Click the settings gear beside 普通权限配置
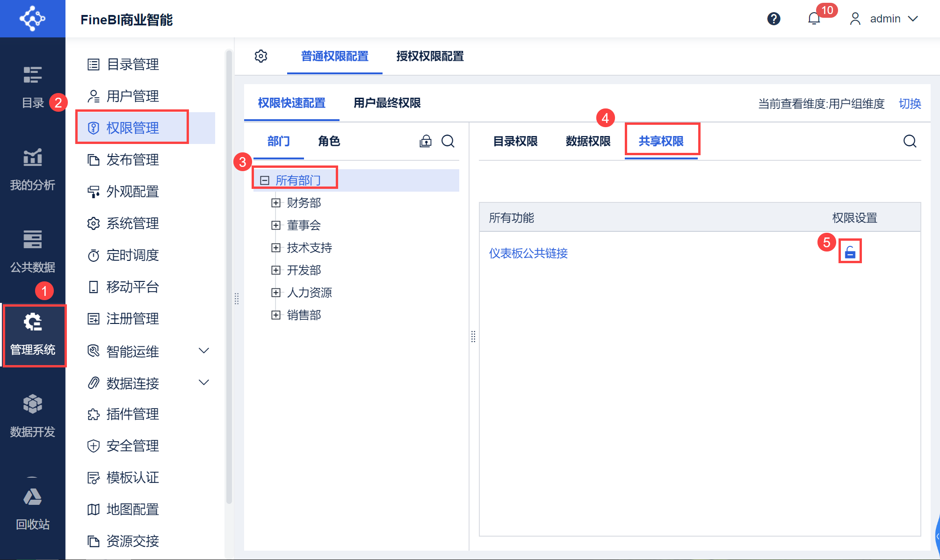This screenshot has height=560, width=940. point(261,56)
